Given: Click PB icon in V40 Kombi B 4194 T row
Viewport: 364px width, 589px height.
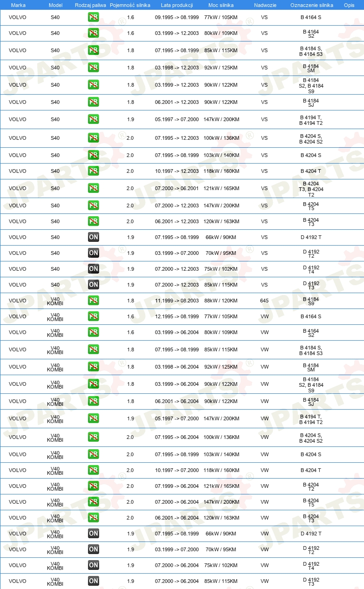Looking at the screenshot, I should click(x=94, y=418).
